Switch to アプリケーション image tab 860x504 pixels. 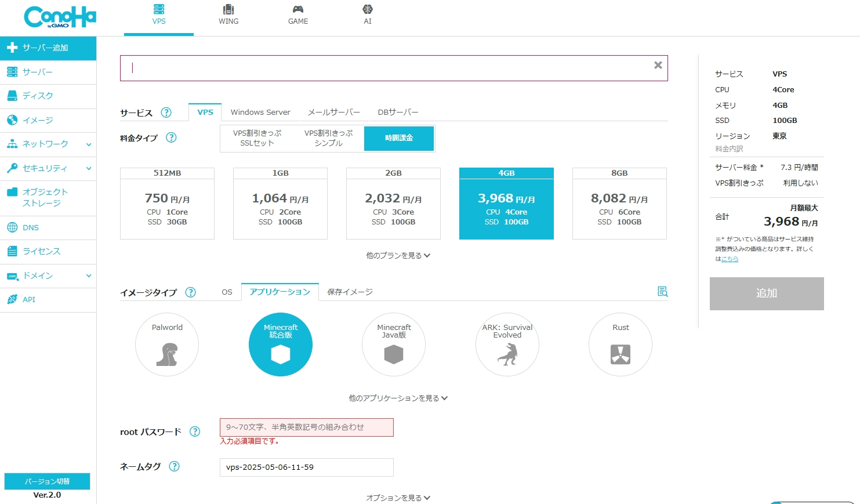(x=280, y=292)
